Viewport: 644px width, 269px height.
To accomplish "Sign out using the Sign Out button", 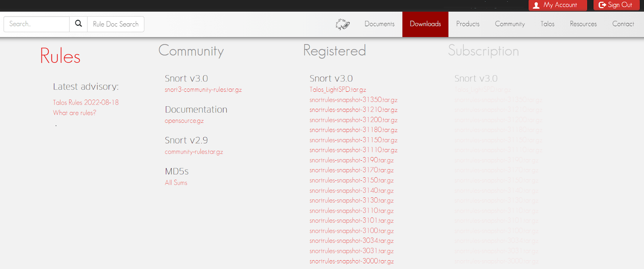I will click(x=616, y=5).
